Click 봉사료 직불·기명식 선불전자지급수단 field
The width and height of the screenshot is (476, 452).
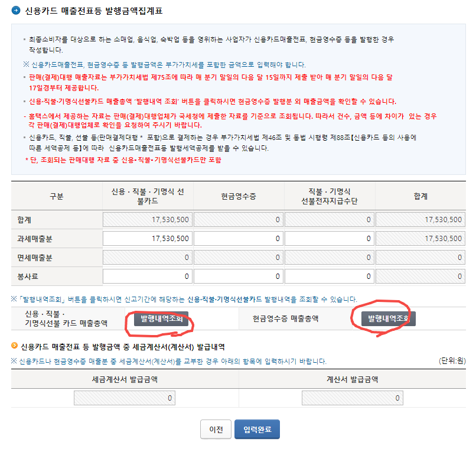(x=330, y=277)
